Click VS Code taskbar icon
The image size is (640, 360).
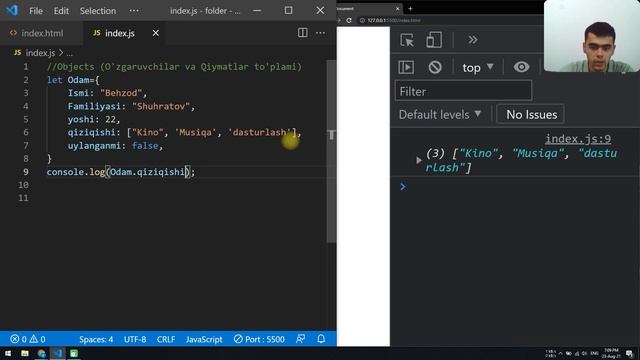point(58,353)
